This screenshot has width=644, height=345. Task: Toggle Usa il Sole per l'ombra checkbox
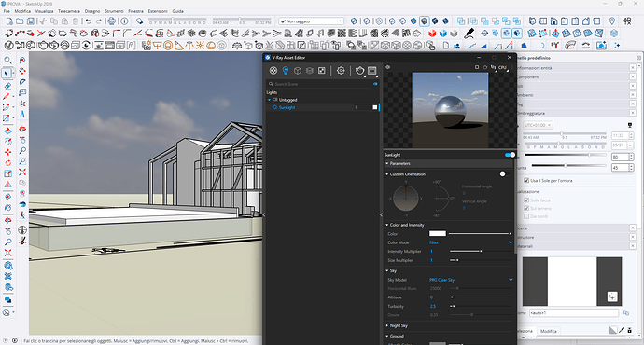[x=526, y=181]
